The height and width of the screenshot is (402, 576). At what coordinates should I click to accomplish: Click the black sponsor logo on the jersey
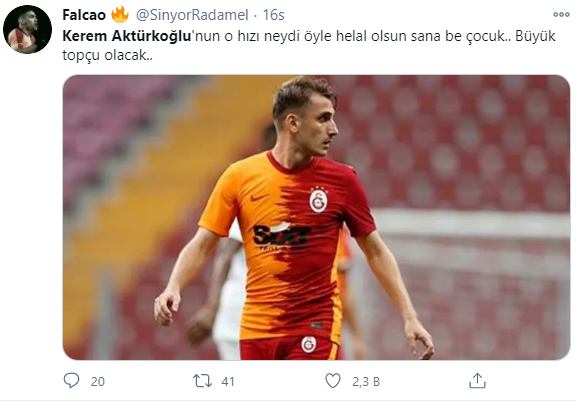coord(281,236)
